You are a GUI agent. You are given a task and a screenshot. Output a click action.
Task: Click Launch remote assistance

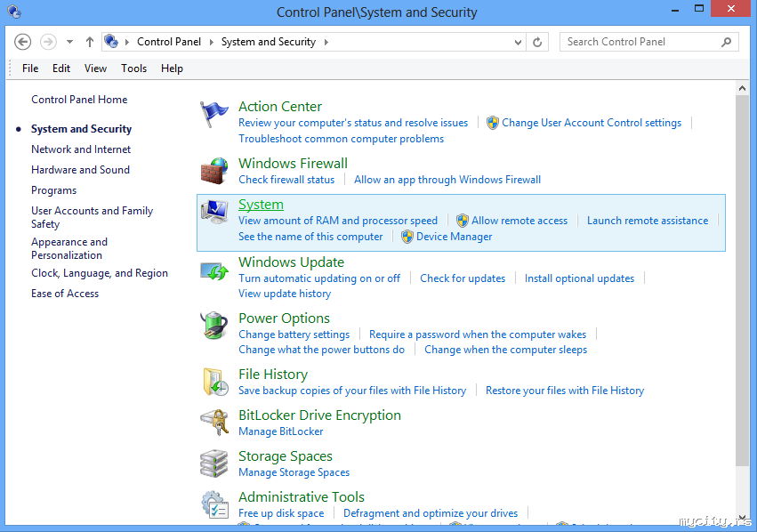pos(648,221)
